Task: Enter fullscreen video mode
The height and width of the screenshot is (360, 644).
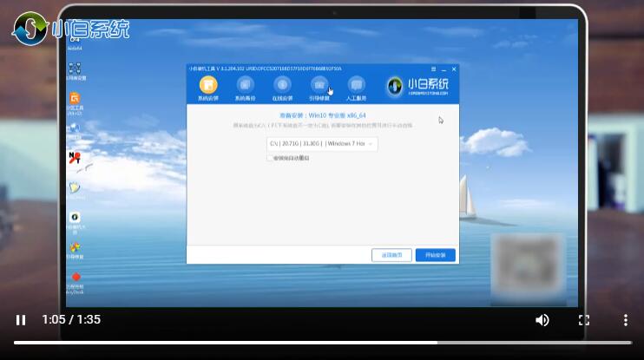Action: [x=583, y=320]
